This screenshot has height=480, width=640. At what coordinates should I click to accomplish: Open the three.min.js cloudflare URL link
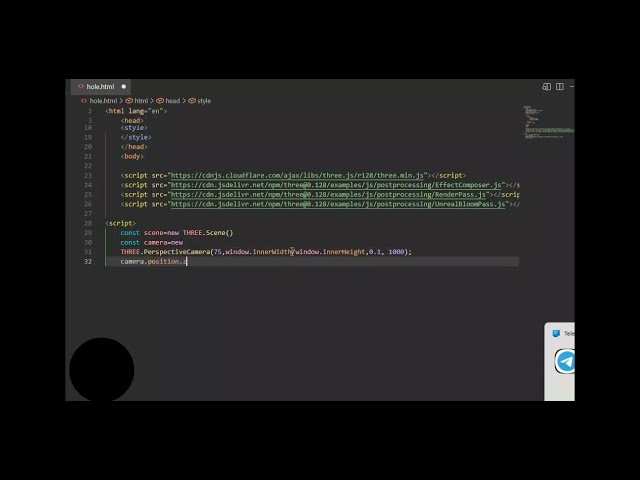(x=297, y=176)
